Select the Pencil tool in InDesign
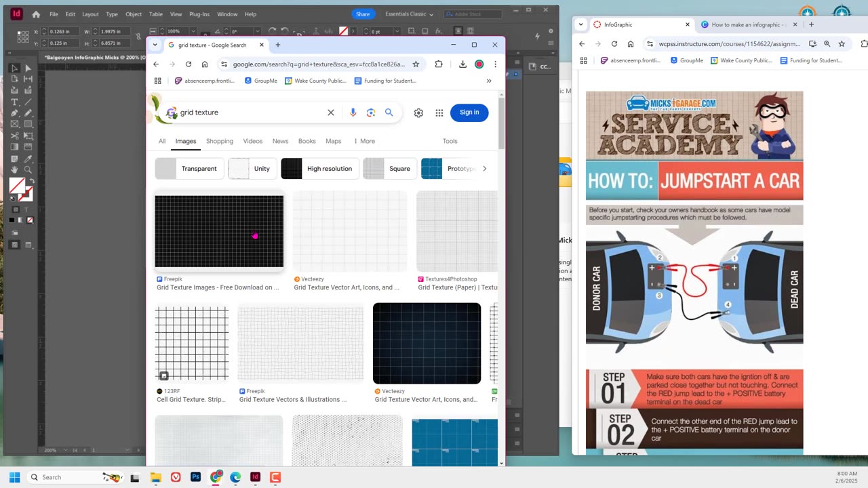This screenshot has height=488, width=868. pyautogui.click(x=28, y=113)
